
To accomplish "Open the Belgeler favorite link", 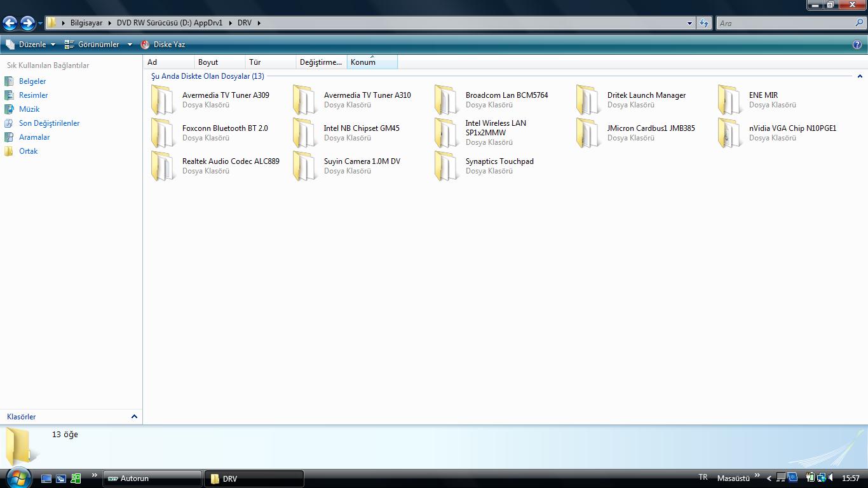I will pos(32,81).
